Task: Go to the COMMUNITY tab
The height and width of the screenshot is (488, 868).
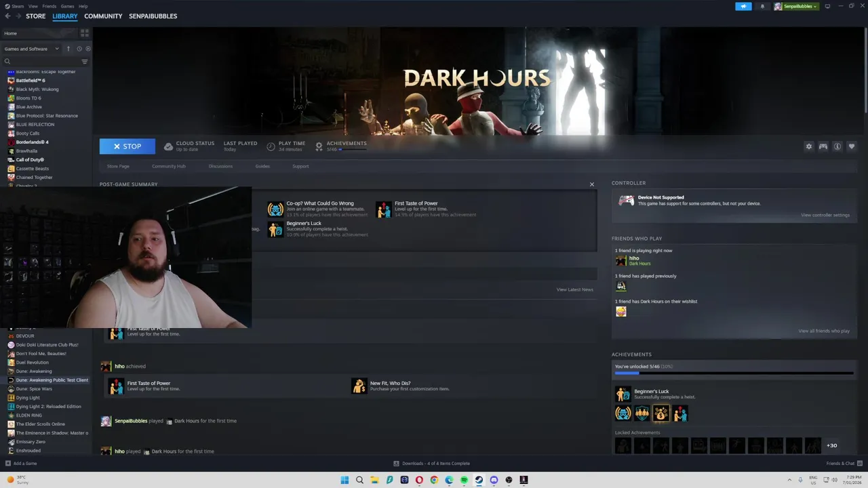Action: coord(103,16)
